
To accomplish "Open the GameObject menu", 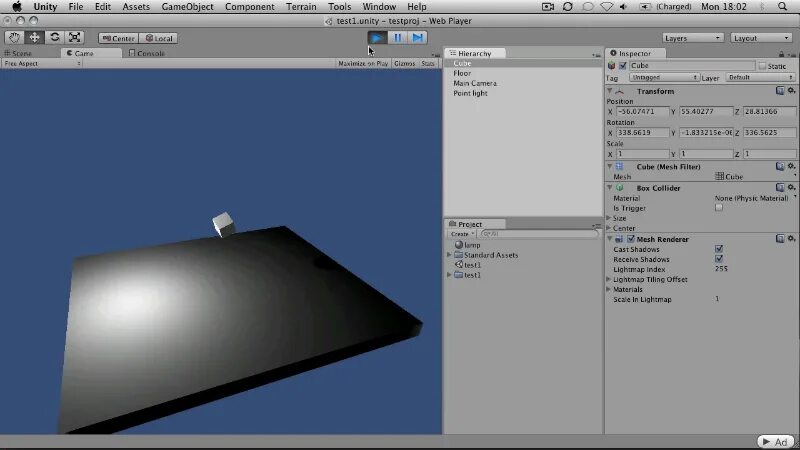I will pyautogui.click(x=187, y=7).
